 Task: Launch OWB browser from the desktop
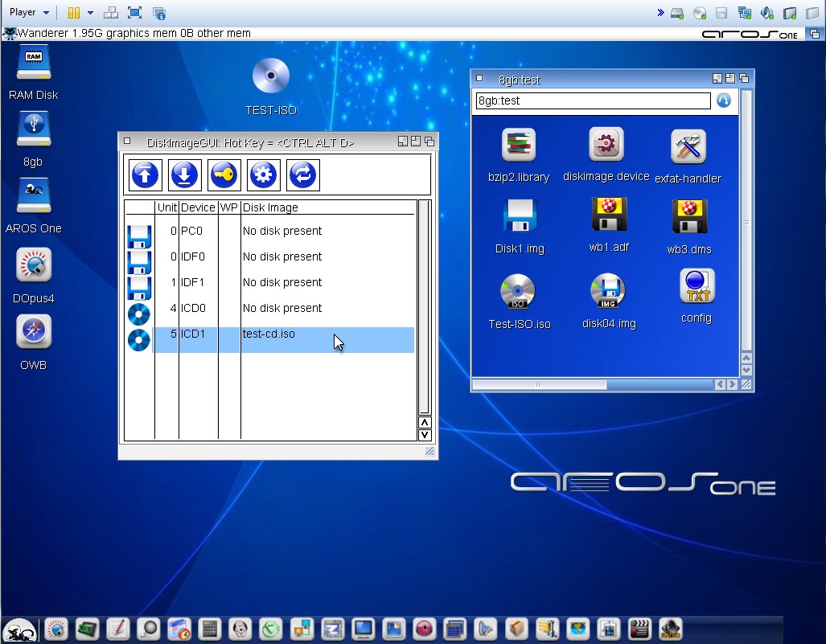(33, 333)
